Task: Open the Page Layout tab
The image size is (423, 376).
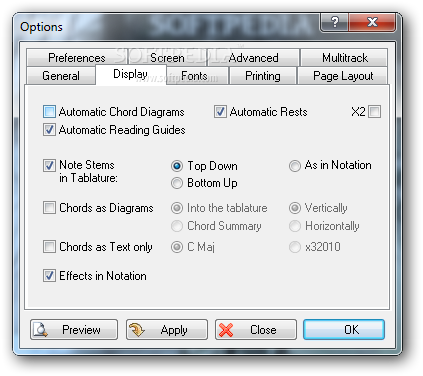Action: click(x=343, y=76)
